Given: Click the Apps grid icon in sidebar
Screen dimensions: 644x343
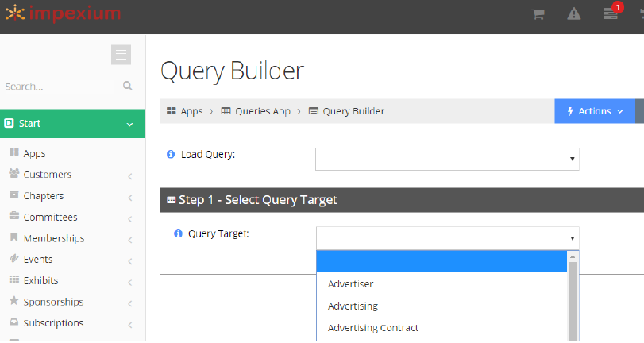Looking at the screenshot, I should (x=14, y=152).
